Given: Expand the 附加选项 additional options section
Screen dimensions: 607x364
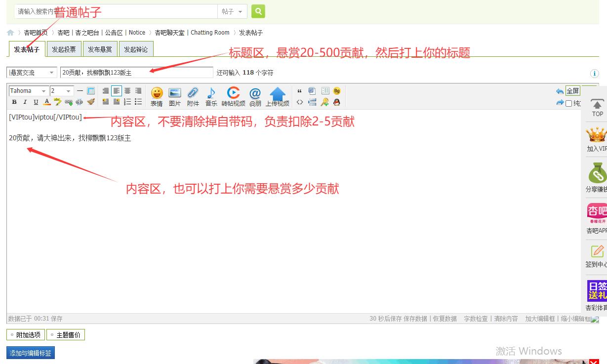Looking at the screenshot, I should 26,335.
